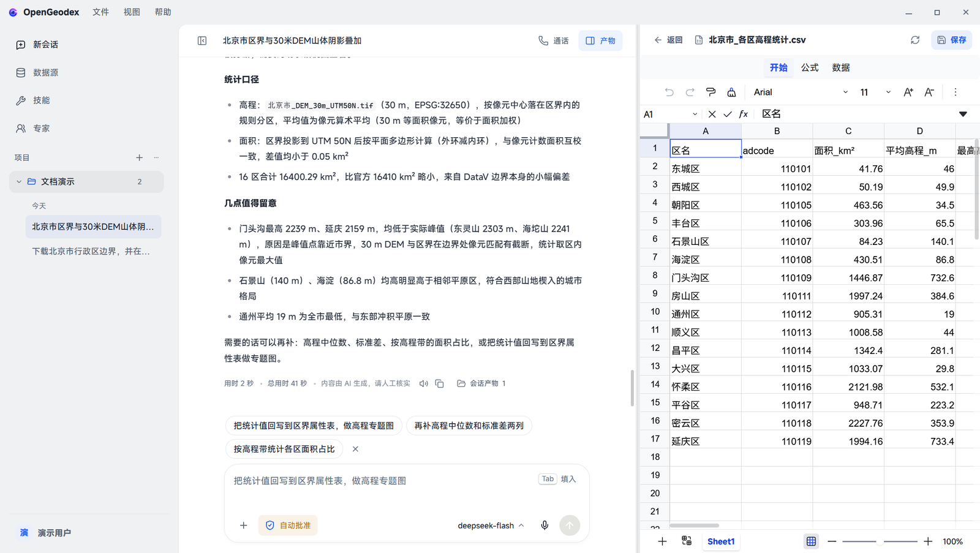980x553 pixels.
Task: Click the clear formatting icon
Action: tap(731, 92)
